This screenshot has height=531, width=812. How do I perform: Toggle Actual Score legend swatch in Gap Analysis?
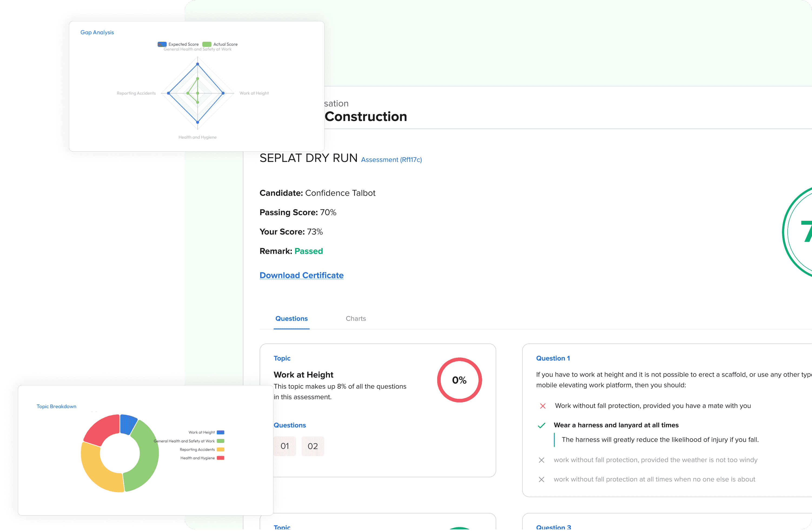[207, 44]
